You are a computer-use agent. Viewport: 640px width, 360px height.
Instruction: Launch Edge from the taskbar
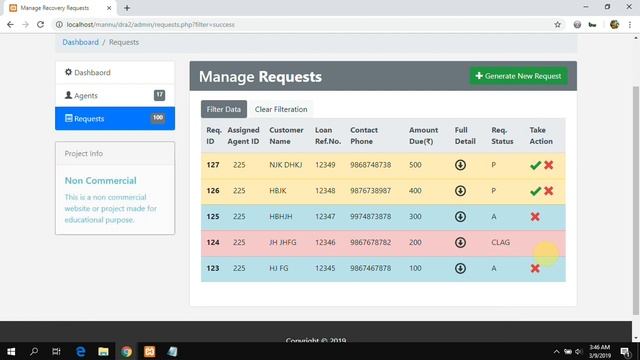[80, 351]
